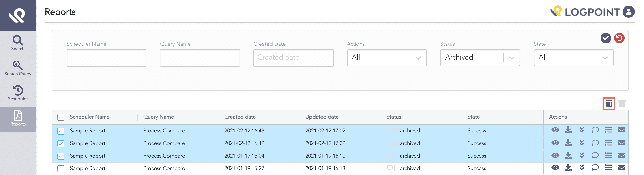
Task: Go to Scheduler in the sidebar
Action: (18, 93)
